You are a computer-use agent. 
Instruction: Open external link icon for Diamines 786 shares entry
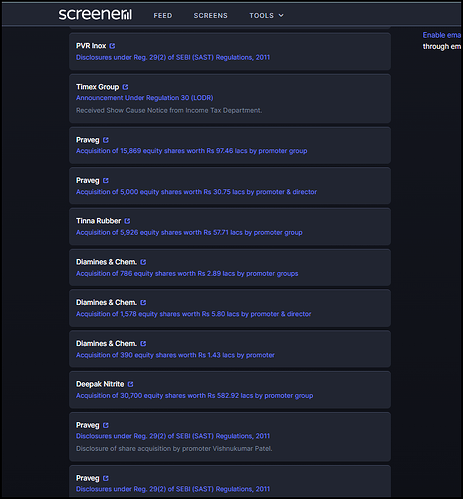tap(143, 262)
